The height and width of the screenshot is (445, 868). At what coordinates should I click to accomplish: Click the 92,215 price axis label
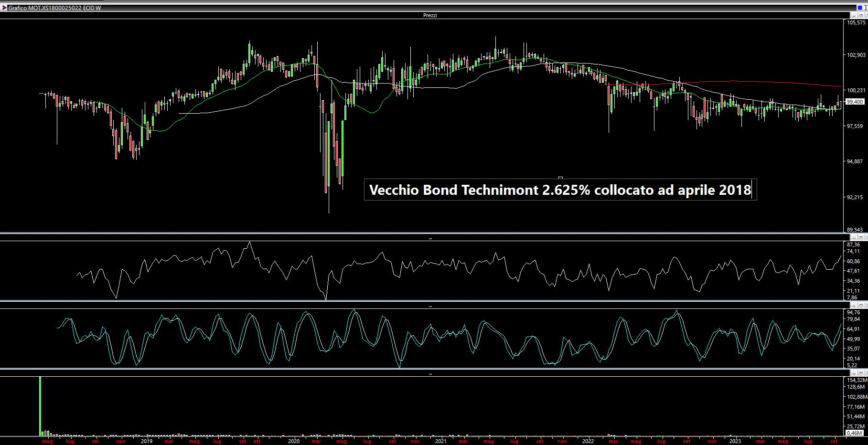(x=855, y=197)
